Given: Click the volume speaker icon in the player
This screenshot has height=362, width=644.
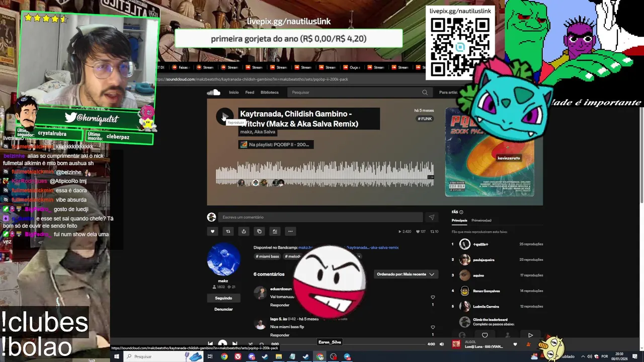Looking at the screenshot, I should pos(442,344).
